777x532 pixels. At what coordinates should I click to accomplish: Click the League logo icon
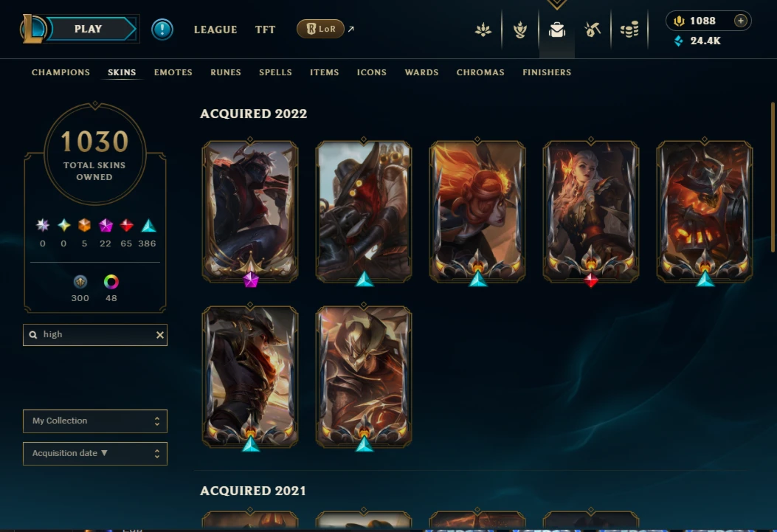point(33,29)
